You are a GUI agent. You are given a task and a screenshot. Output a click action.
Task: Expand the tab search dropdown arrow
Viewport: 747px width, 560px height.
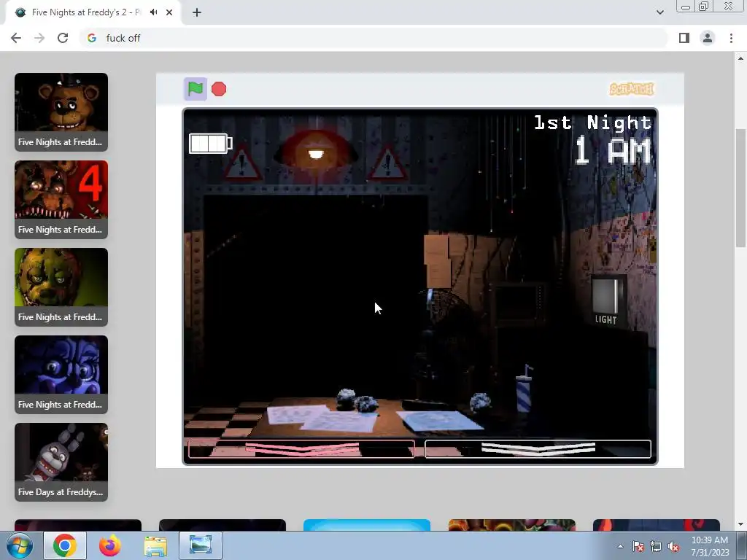point(659,12)
